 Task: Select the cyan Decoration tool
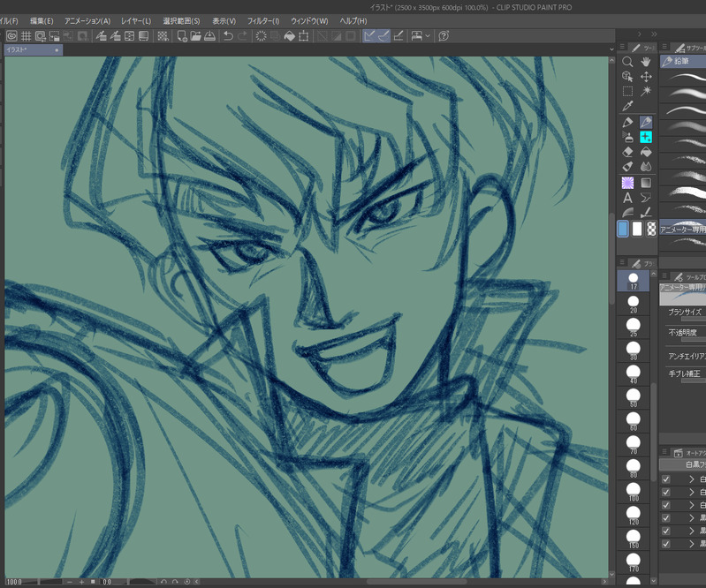tap(646, 137)
